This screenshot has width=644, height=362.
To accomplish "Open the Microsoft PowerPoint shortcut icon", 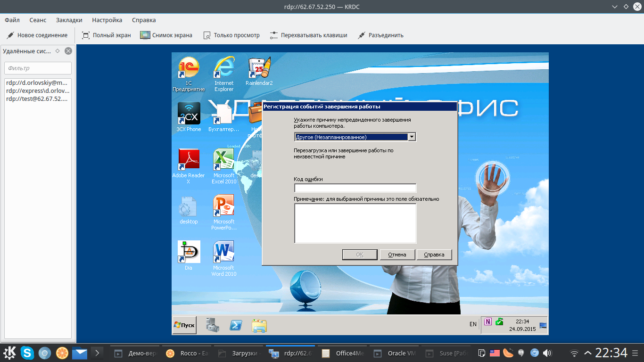I will [x=224, y=213].
